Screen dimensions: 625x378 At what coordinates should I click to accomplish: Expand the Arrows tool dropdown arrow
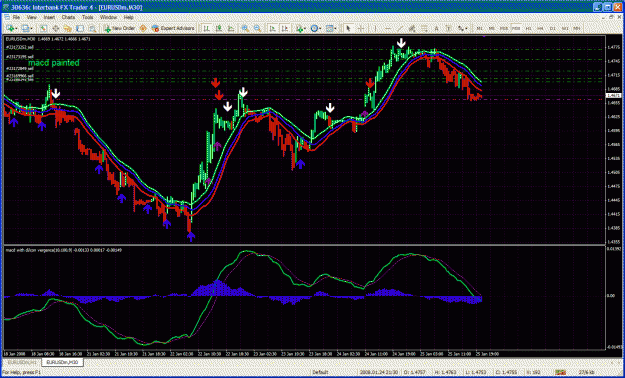pos(466,28)
